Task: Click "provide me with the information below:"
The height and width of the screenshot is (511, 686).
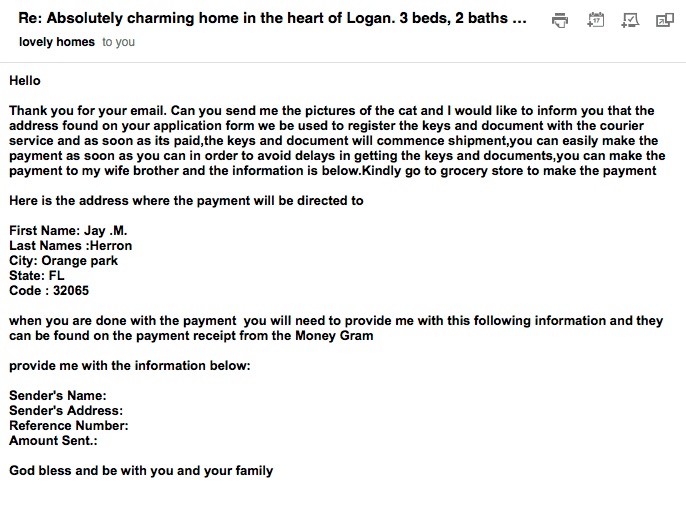Action: point(130,365)
